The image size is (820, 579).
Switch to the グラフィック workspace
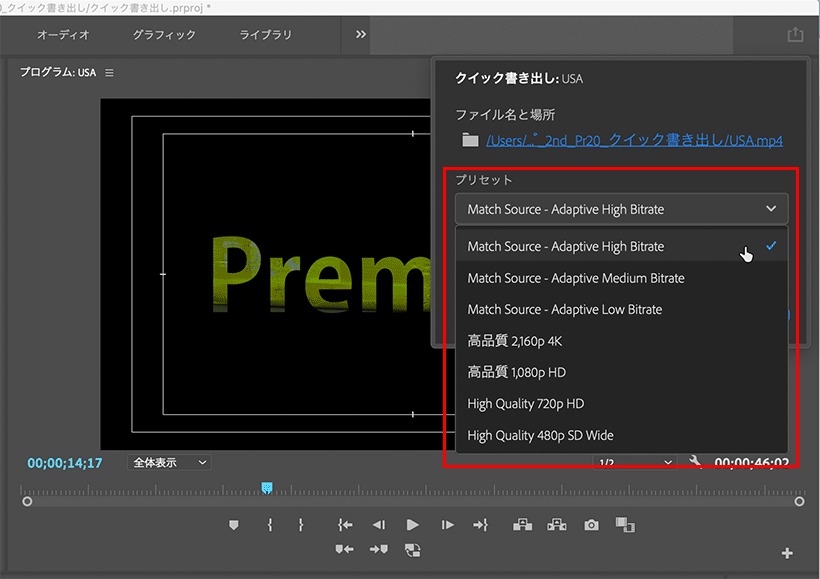[164, 35]
